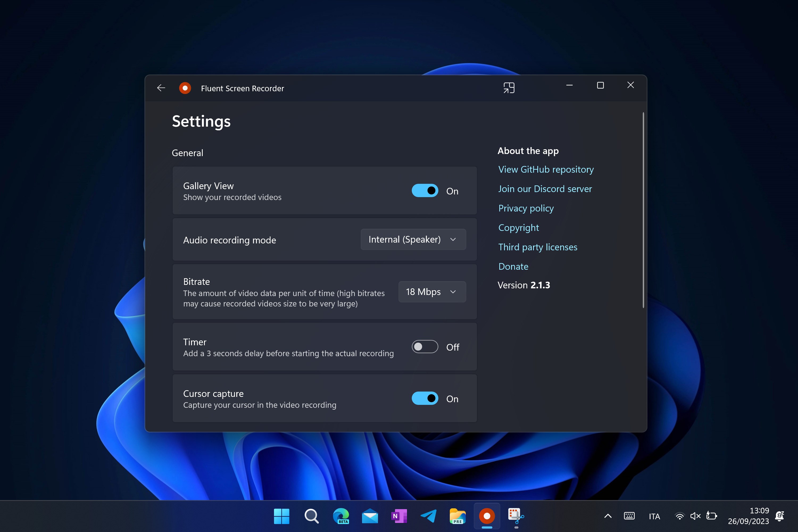Click the settings page vertical scrollbar
The image size is (798, 532).
[x=643, y=210]
